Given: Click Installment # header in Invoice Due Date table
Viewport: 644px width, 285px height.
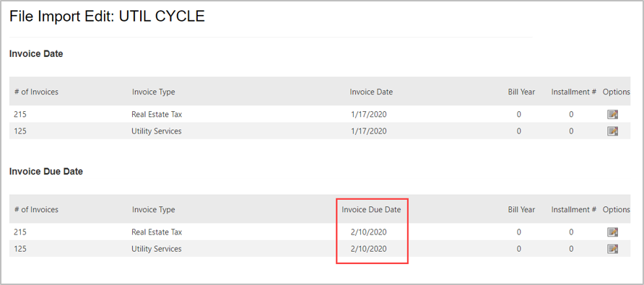Looking at the screenshot, I should tap(574, 209).
